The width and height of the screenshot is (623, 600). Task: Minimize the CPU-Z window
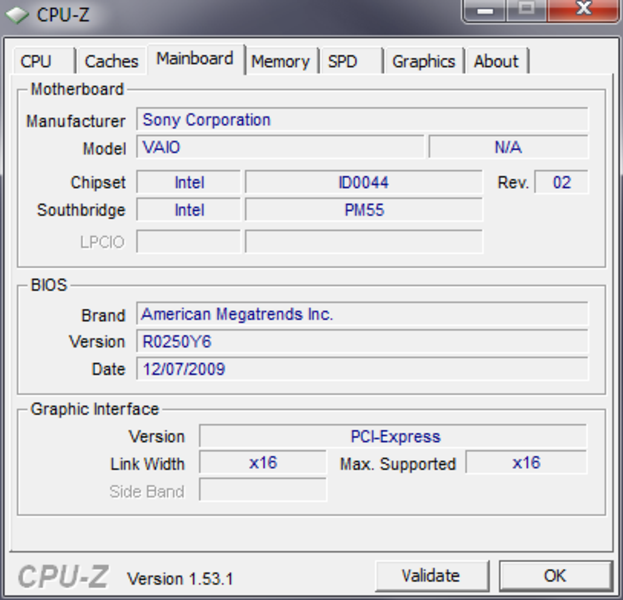[x=485, y=10]
